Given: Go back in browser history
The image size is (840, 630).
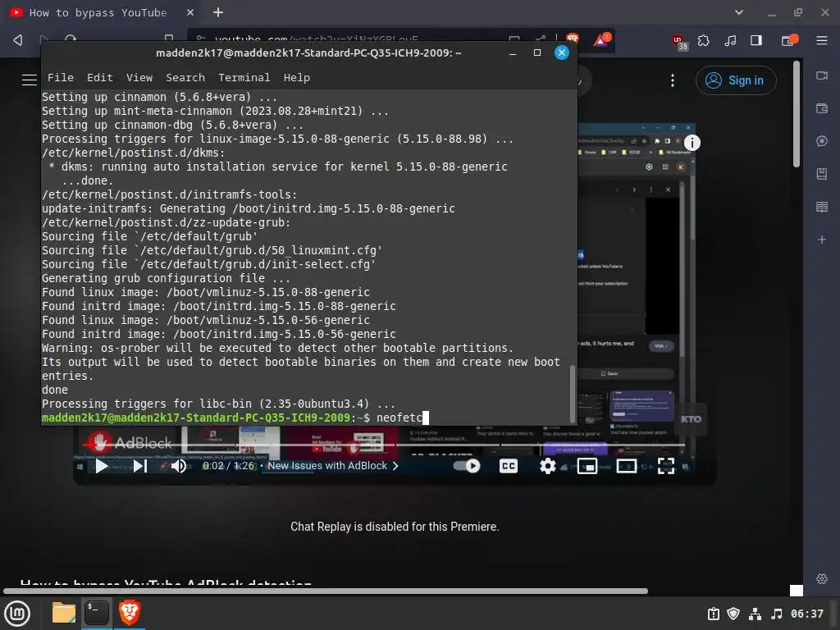Looking at the screenshot, I should point(18,40).
